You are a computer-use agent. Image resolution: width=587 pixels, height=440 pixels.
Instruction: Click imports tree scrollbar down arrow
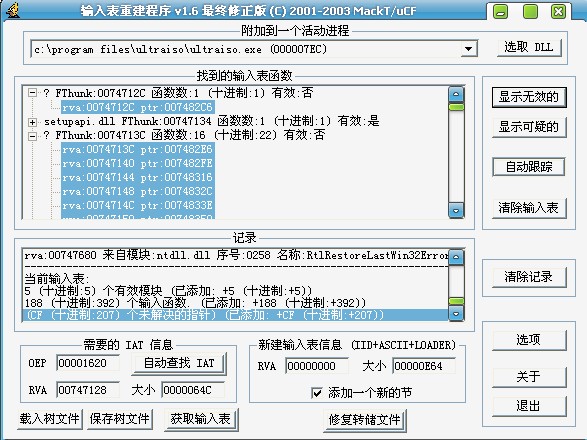tap(456, 210)
